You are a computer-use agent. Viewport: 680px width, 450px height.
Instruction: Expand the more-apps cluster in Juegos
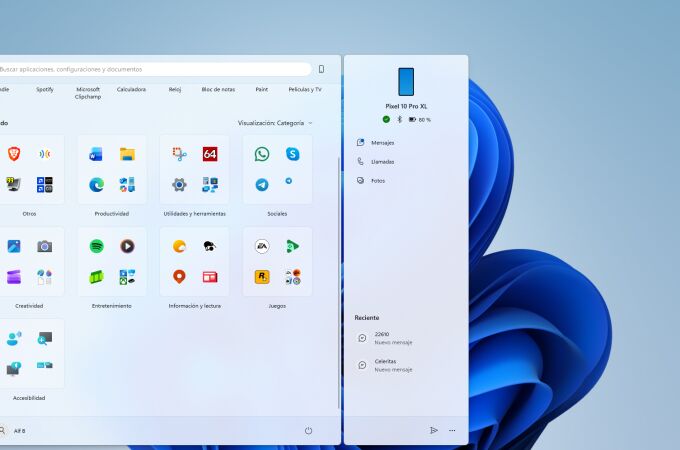293,277
